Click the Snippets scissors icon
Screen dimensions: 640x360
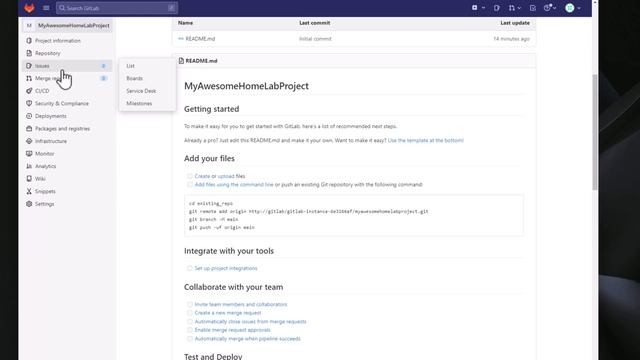click(29, 191)
